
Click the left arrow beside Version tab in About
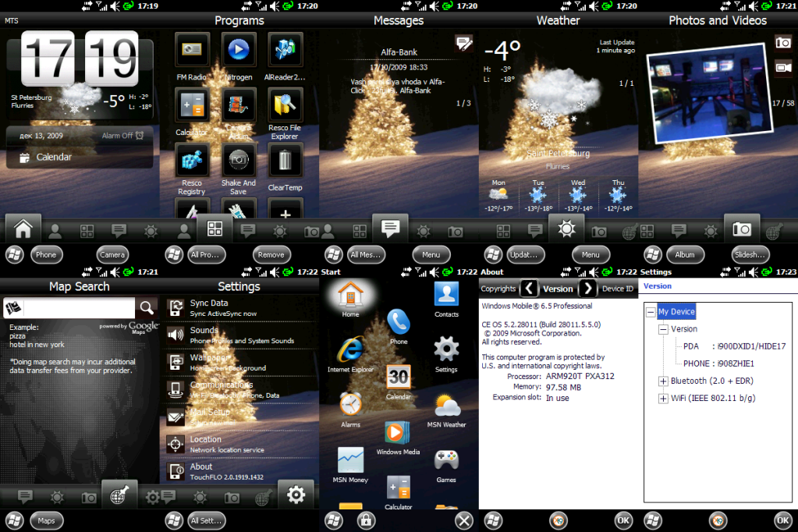tap(529, 289)
